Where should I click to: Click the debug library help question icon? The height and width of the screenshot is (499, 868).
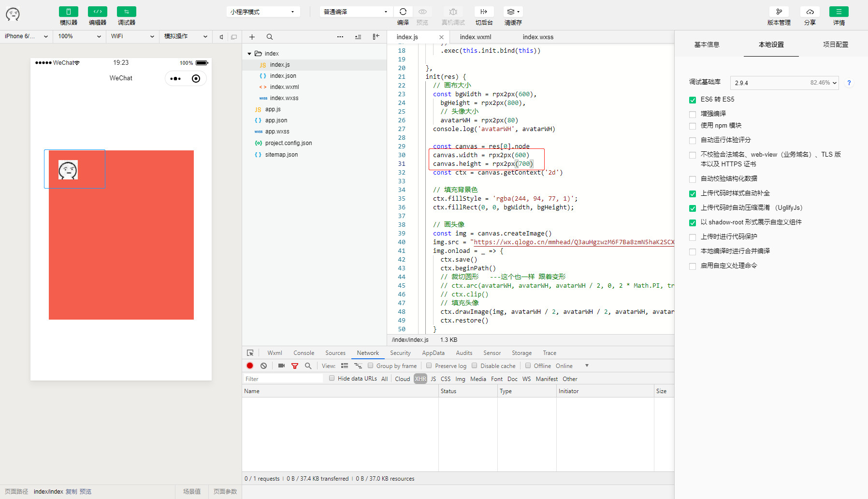click(x=849, y=83)
